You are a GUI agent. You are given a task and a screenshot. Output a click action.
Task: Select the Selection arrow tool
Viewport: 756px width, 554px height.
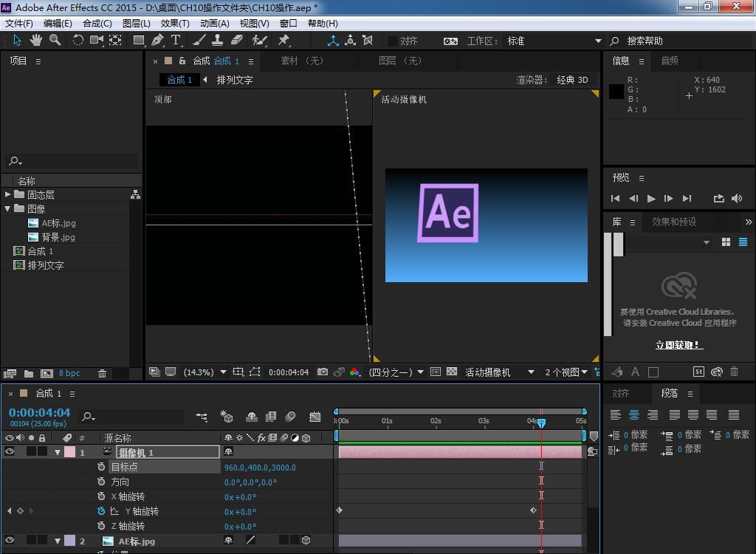(17, 40)
